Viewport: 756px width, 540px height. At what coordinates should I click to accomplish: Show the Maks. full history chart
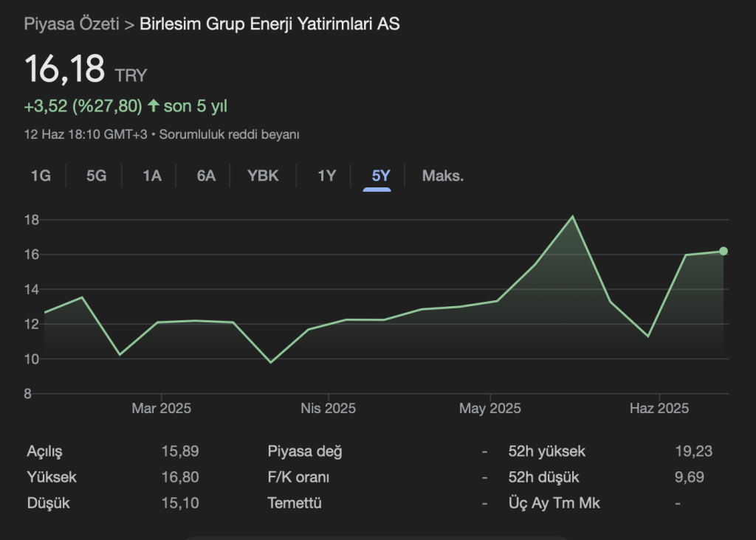coord(442,176)
